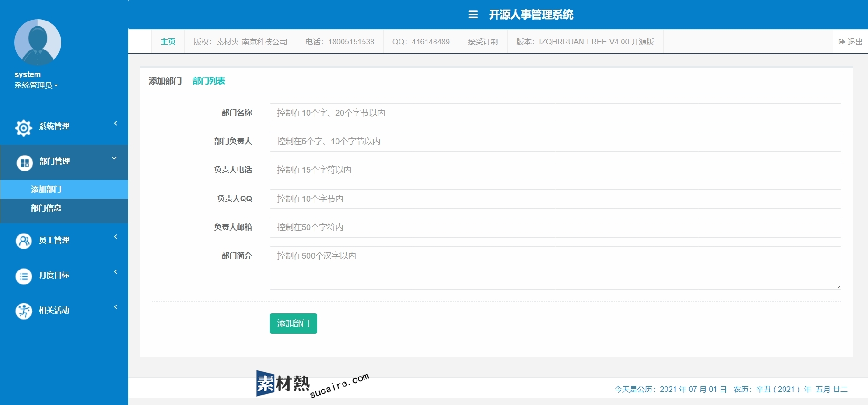Expand the 员工管理 chevron

(116, 237)
